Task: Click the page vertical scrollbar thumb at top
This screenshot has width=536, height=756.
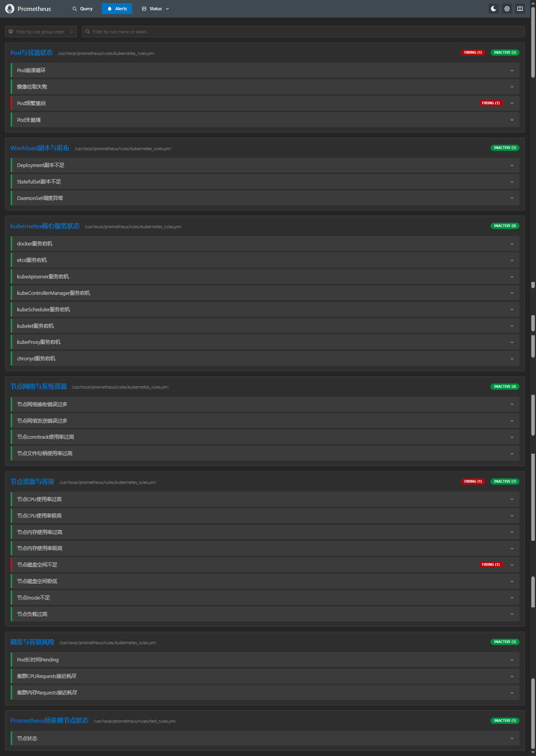Action: coord(533,42)
